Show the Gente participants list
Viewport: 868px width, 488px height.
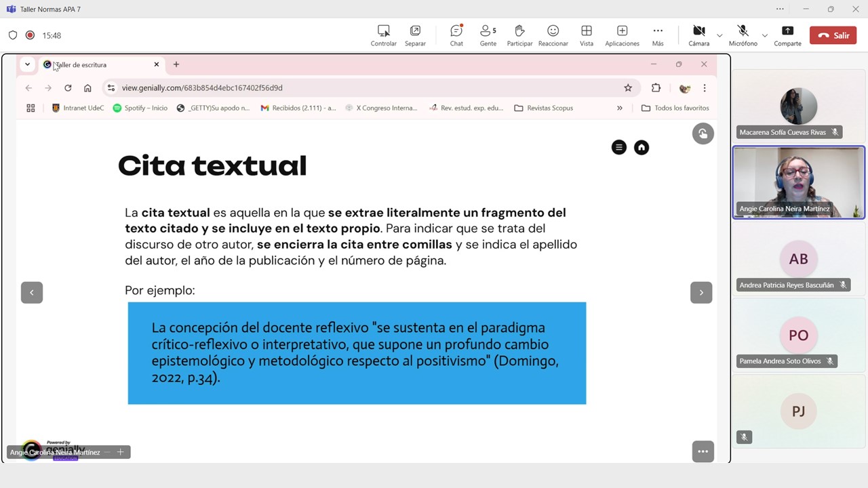pyautogui.click(x=488, y=35)
